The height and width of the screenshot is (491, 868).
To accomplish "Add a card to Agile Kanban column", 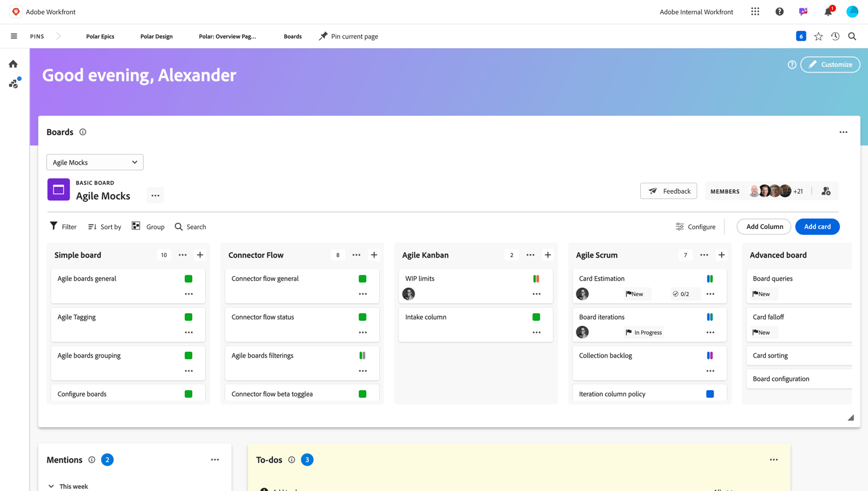I will point(548,255).
